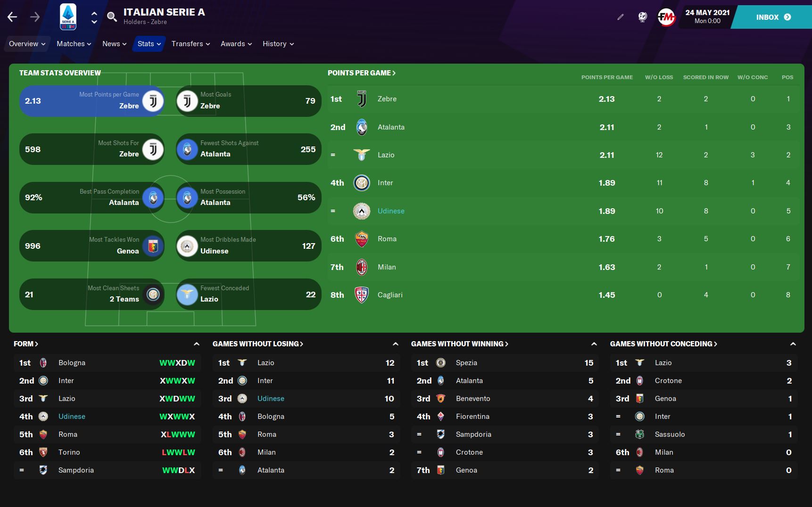
Task: Collapse the Form panel
Action: coord(197,344)
